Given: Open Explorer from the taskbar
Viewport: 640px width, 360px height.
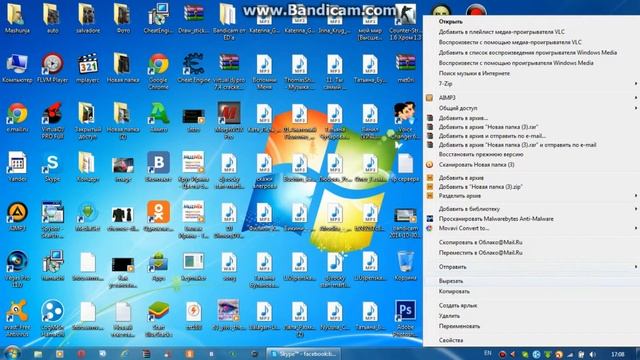Looking at the screenshot, I should (x=38, y=354).
